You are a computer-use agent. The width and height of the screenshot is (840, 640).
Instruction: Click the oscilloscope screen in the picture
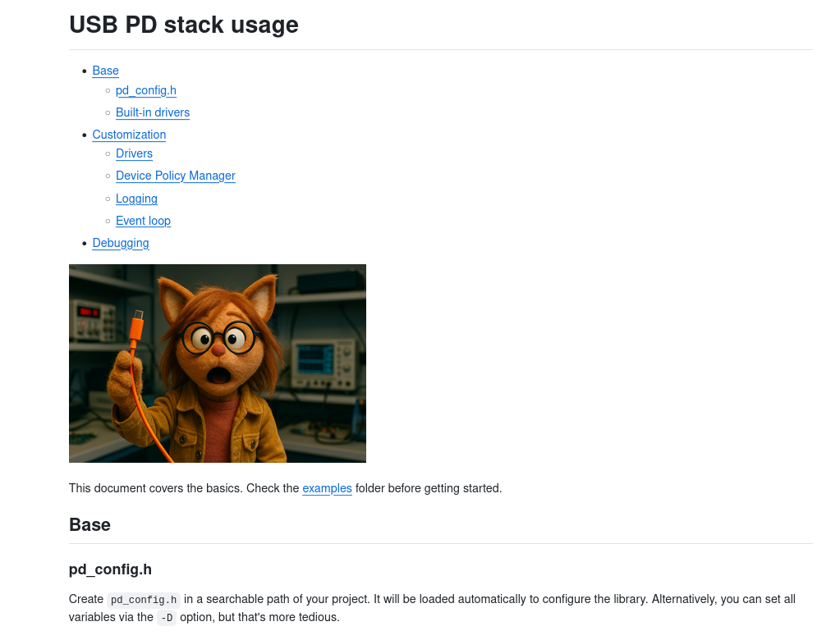(314, 359)
